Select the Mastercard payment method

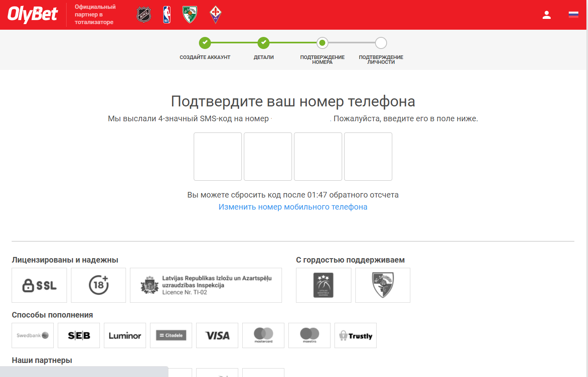tap(263, 335)
